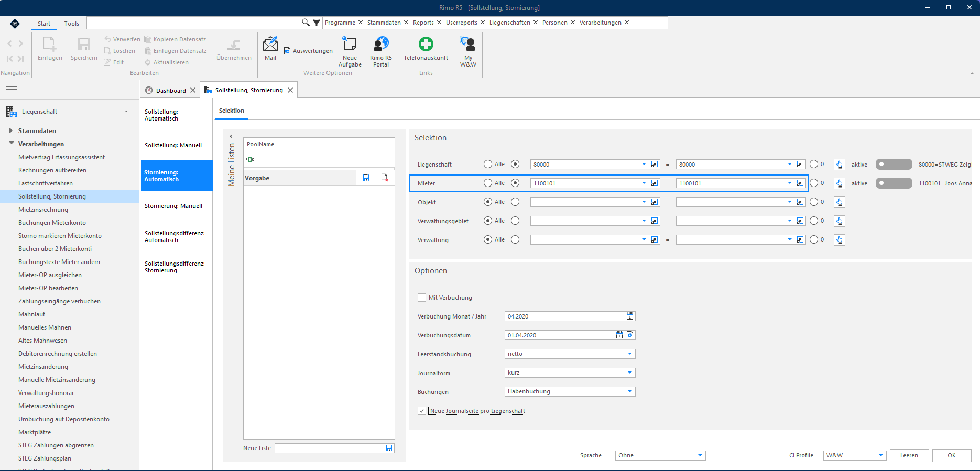Select the Alle radio for Mieter
980x471 pixels.
(488, 183)
